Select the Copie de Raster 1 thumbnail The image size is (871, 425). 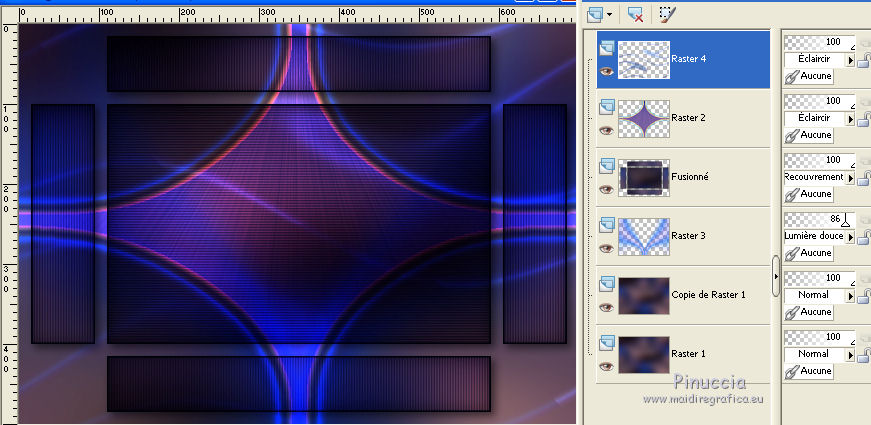tap(644, 296)
